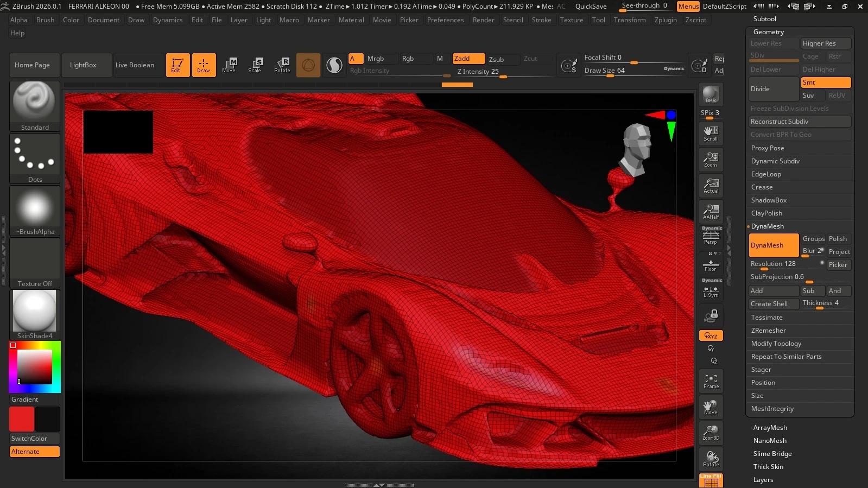868x488 pixels.
Task: Toggle the Xyz rotation mode
Action: [x=711, y=335]
